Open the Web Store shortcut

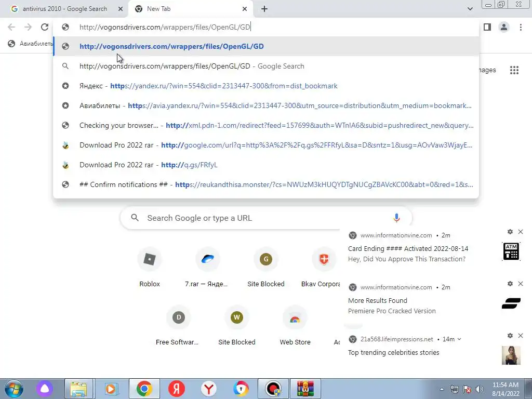[x=295, y=326]
